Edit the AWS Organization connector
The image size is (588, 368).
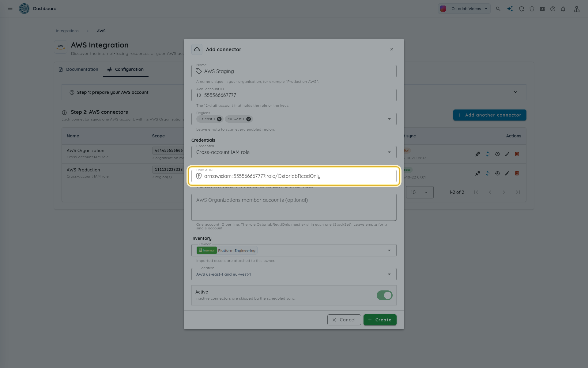tap(507, 154)
